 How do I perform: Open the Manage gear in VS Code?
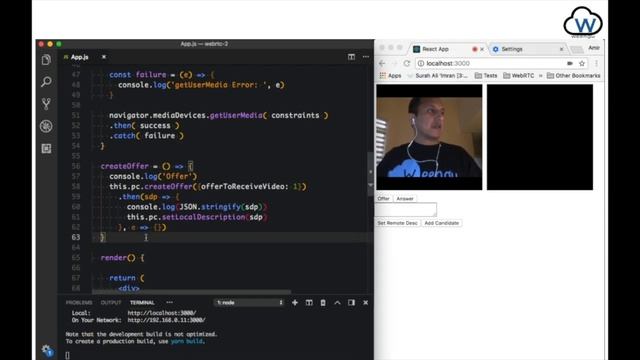(x=47, y=351)
